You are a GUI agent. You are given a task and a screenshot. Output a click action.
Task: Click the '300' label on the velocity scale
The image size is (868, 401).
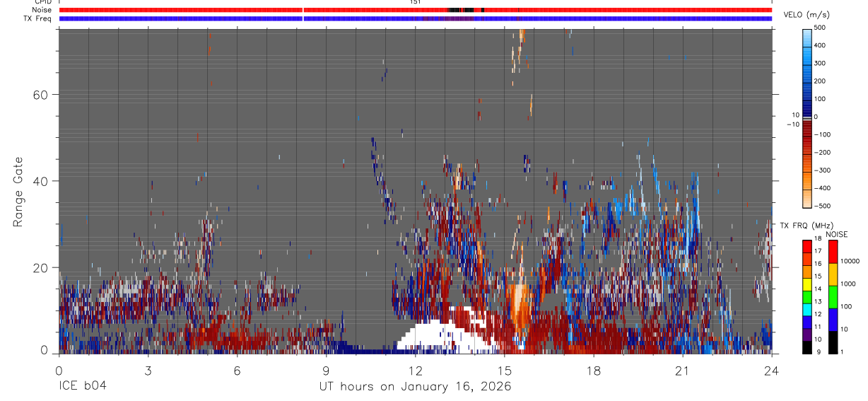point(820,63)
